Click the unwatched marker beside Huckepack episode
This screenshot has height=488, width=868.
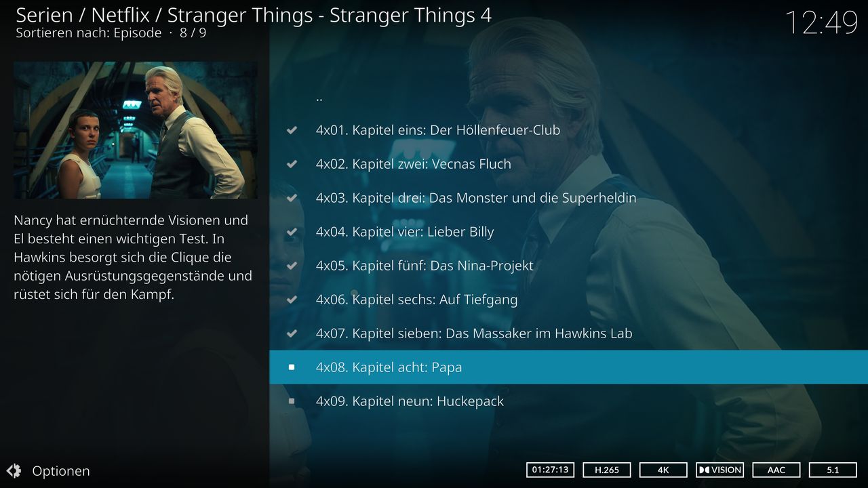(292, 401)
